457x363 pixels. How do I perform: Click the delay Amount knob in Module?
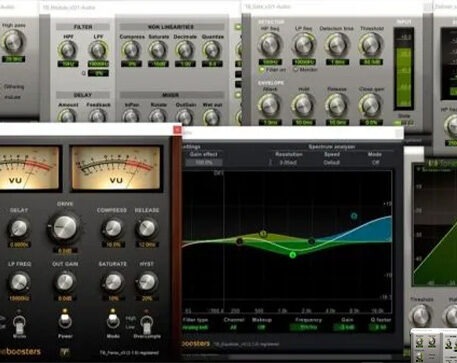click(x=67, y=115)
